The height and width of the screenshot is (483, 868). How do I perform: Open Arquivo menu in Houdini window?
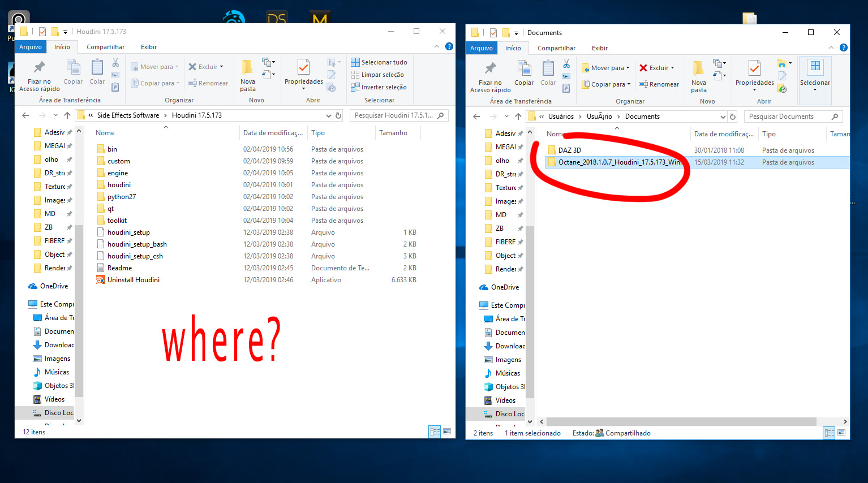pos(31,47)
